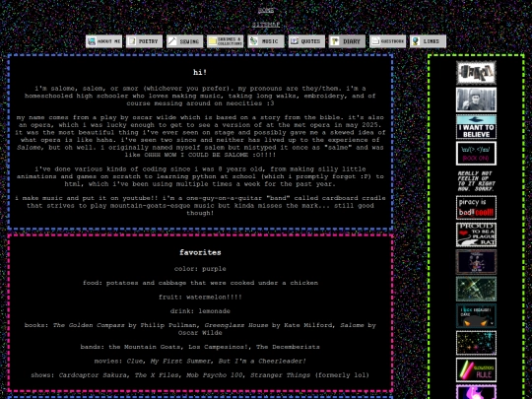Click the 'favorites' heading
This screenshot has width=532, height=399.
coord(200,252)
